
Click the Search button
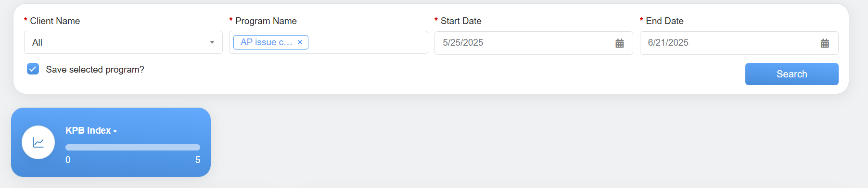tap(791, 74)
